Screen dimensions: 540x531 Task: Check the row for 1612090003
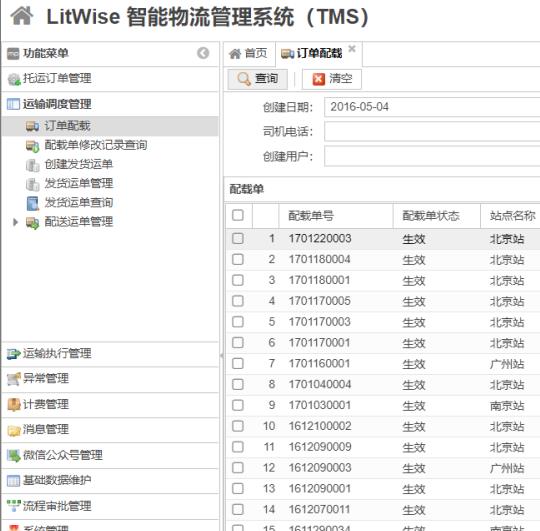(x=238, y=468)
